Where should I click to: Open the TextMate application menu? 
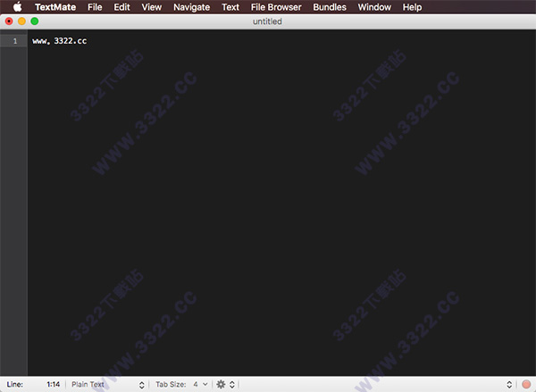pos(55,7)
